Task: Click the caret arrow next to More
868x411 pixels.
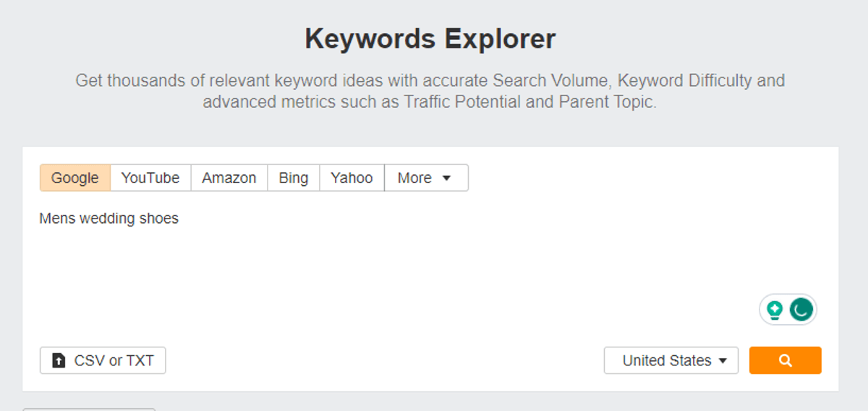Action: [446, 178]
